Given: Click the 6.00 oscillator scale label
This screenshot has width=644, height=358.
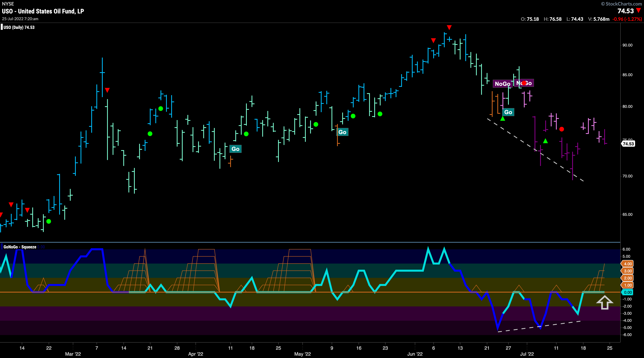Looking at the screenshot, I should coord(627,249).
